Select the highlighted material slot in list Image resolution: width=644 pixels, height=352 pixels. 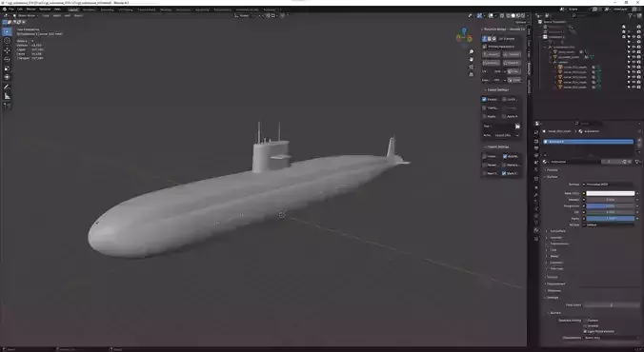click(x=589, y=142)
